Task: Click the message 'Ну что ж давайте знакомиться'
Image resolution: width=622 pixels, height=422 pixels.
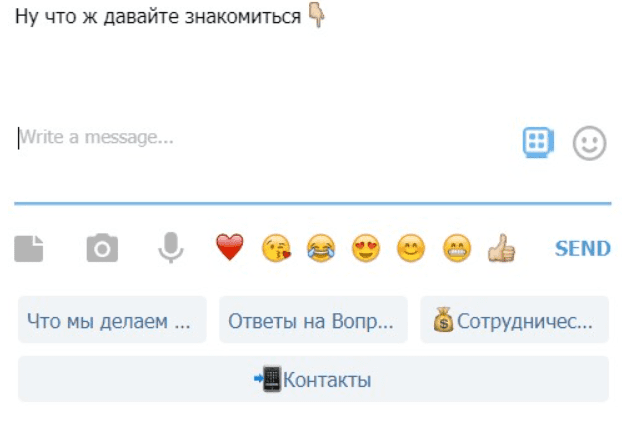Action: 158,17
